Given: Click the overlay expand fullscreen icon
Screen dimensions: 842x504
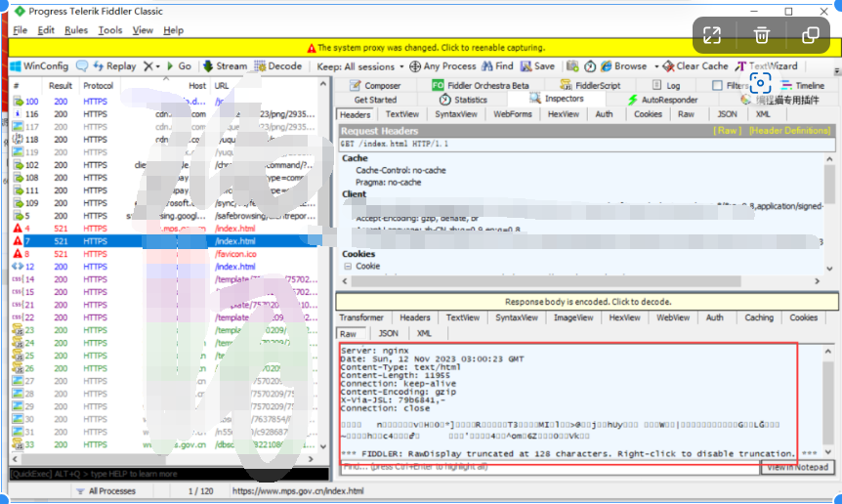Looking at the screenshot, I should coord(712,35).
